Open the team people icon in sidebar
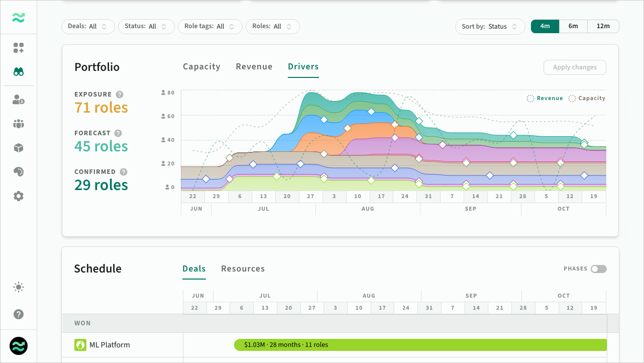 coord(19,124)
